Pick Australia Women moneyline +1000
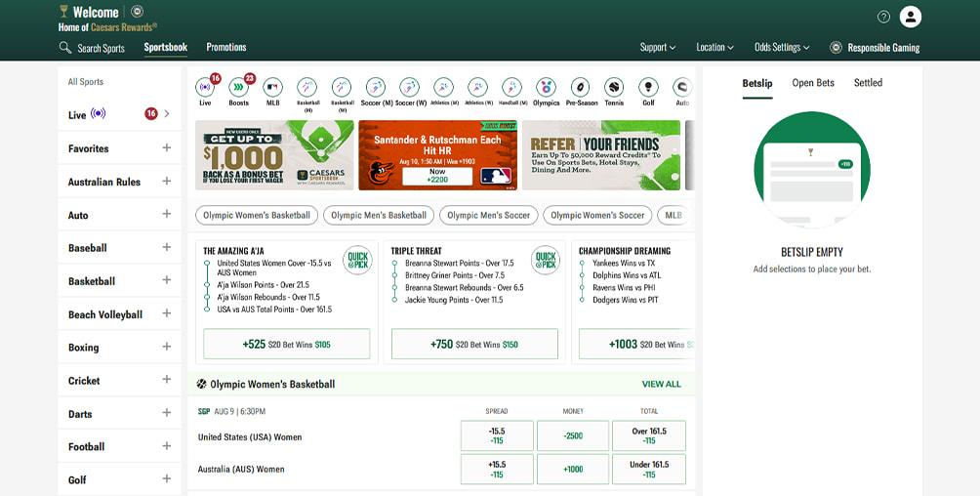Image resolution: width=980 pixels, height=496 pixels. [573, 469]
